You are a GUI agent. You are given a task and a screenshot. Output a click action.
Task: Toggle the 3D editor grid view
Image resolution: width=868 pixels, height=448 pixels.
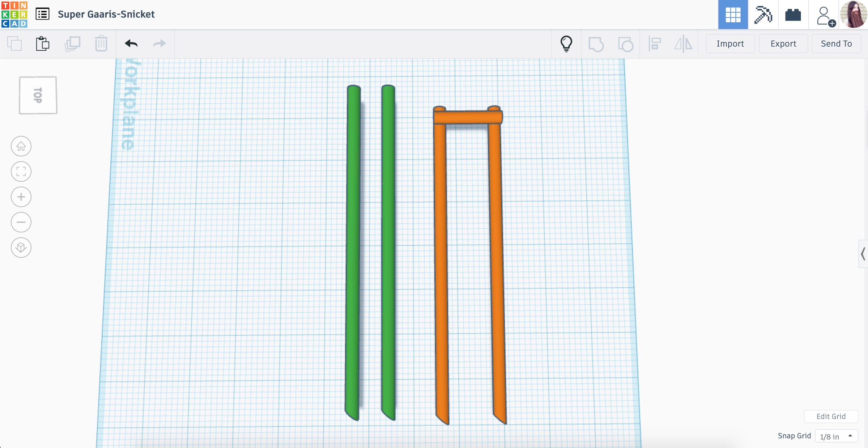click(x=733, y=15)
